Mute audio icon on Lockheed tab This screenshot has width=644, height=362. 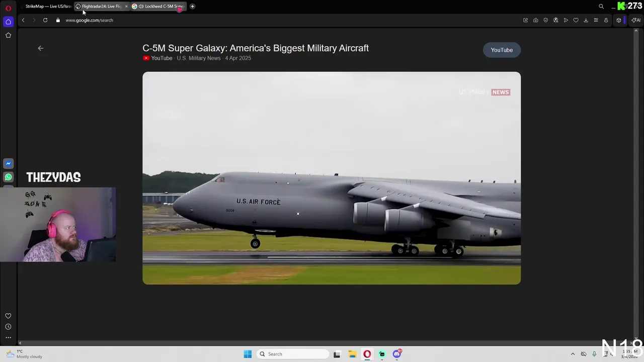point(141,7)
